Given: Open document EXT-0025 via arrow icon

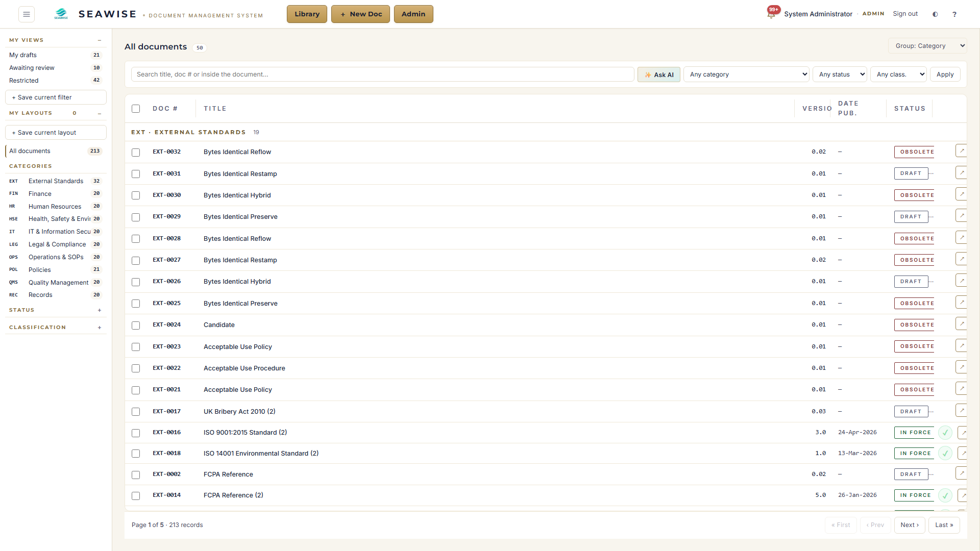Looking at the screenshot, I should [x=962, y=303].
